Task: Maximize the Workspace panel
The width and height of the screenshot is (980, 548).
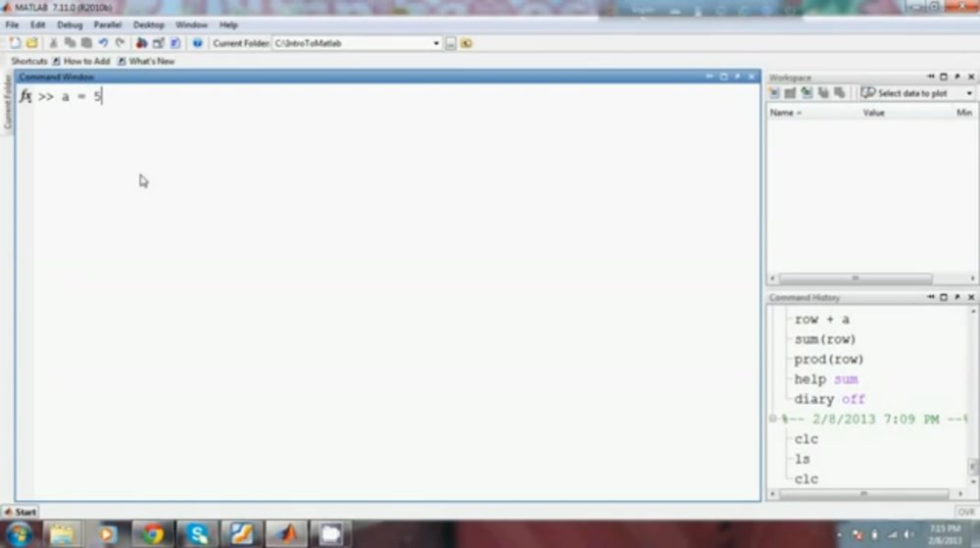Action: pos(944,76)
